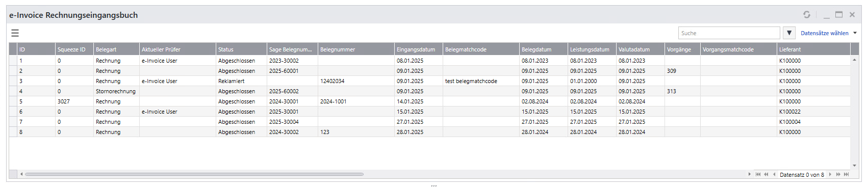Image resolution: width=868 pixels, height=187 pixels.
Task: Click the horizontal scrollbar thumb
Action: [194, 174]
